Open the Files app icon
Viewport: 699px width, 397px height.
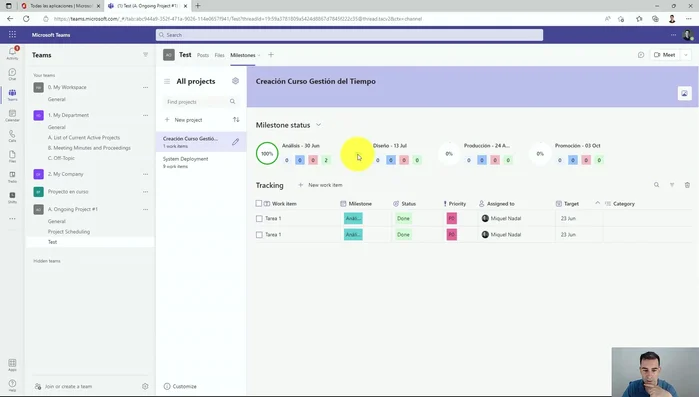click(12, 156)
